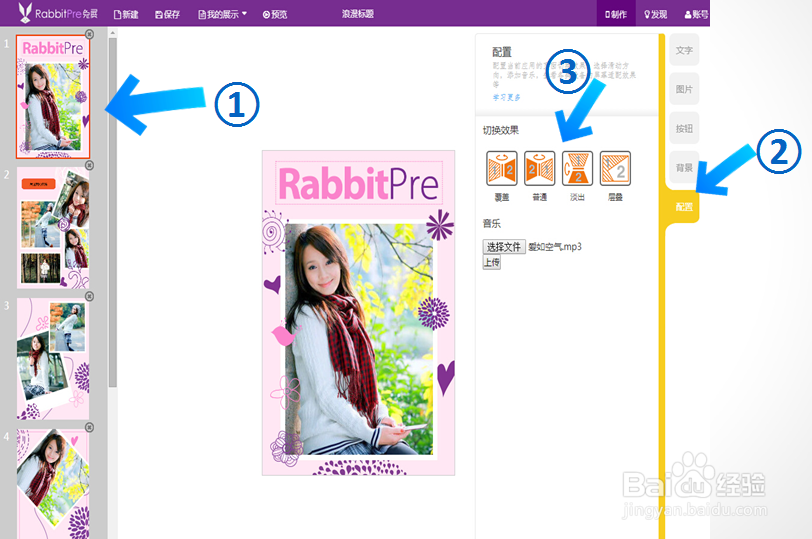The image size is (812, 539).
Task: Select slide 4 thumbnail with diamond photo
Action: tap(53, 484)
